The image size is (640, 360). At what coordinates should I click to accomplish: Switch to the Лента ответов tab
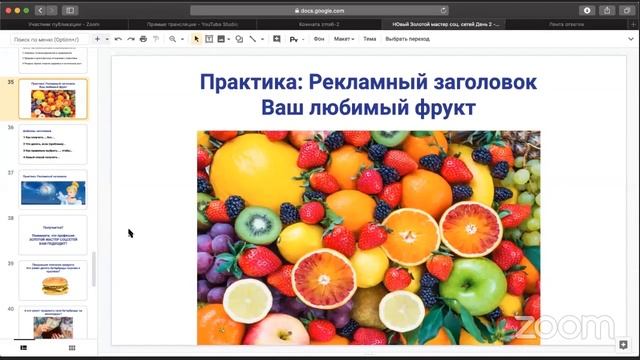(x=567, y=24)
